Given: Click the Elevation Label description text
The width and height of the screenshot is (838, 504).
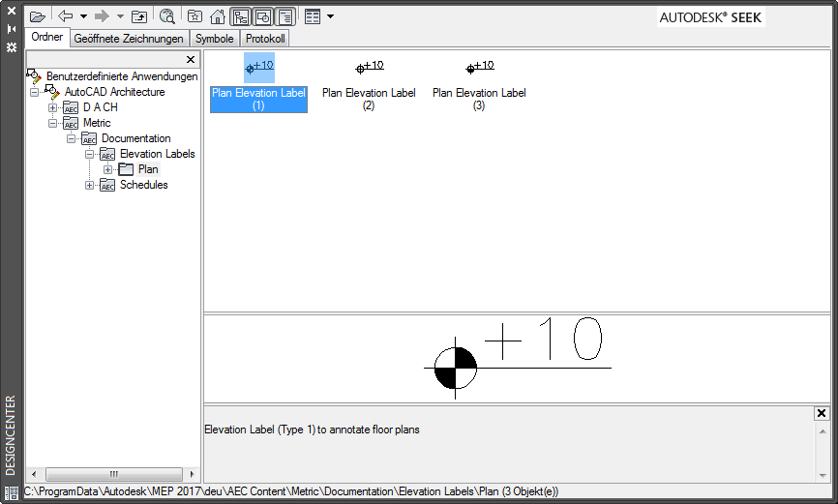Looking at the screenshot, I should click(x=313, y=430).
